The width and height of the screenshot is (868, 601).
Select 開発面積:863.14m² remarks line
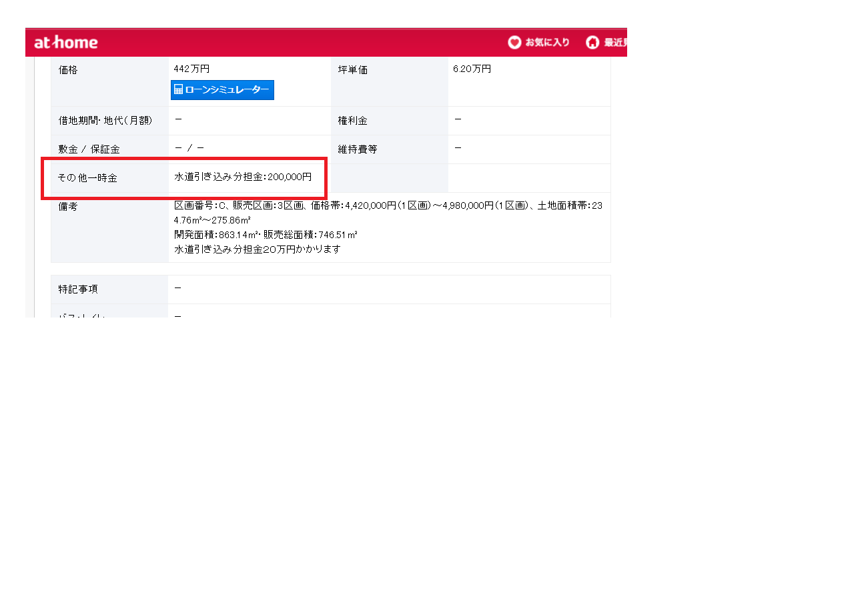[x=266, y=235]
